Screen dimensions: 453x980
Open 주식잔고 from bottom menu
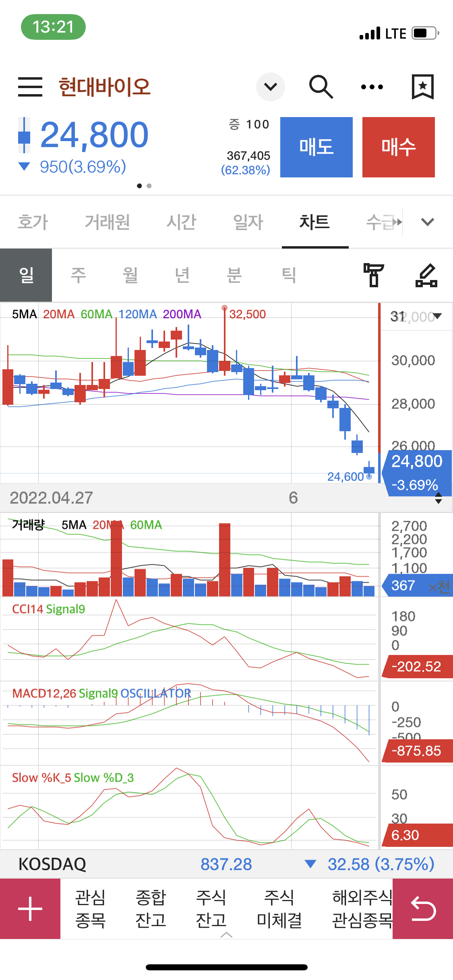[211, 909]
